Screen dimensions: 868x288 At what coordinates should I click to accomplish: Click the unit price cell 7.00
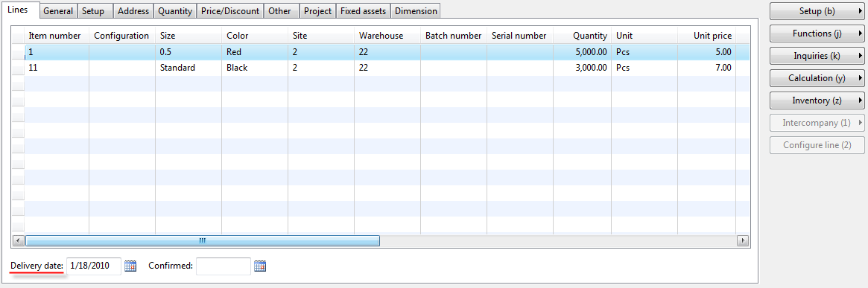click(x=707, y=68)
